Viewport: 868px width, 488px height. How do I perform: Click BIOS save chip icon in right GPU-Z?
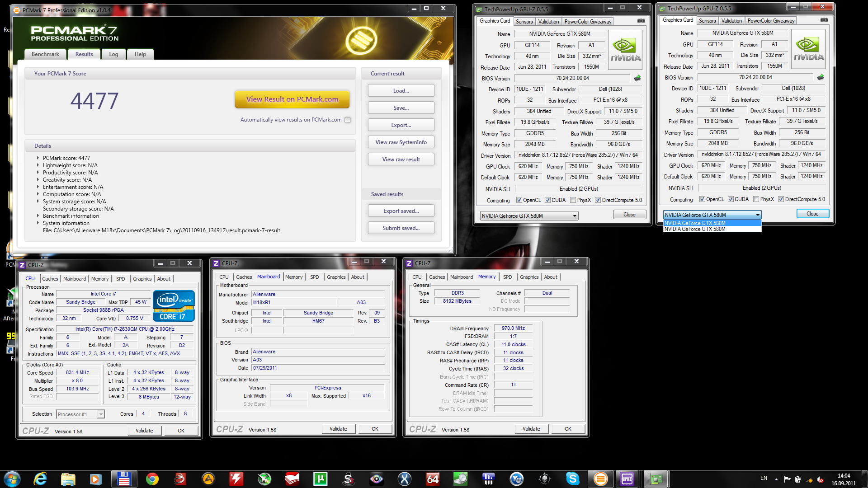tap(821, 77)
